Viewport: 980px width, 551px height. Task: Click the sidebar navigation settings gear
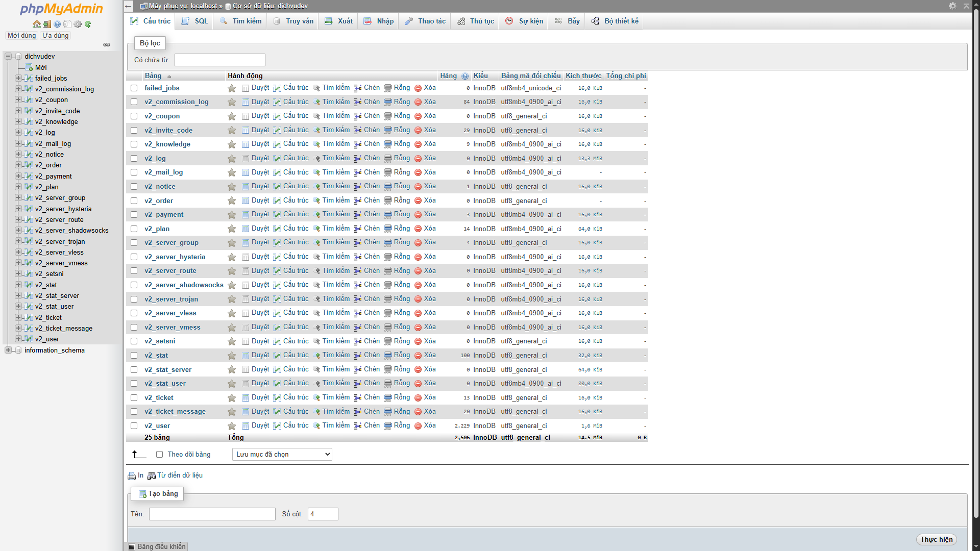pyautogui.click(x=78, y=24)
